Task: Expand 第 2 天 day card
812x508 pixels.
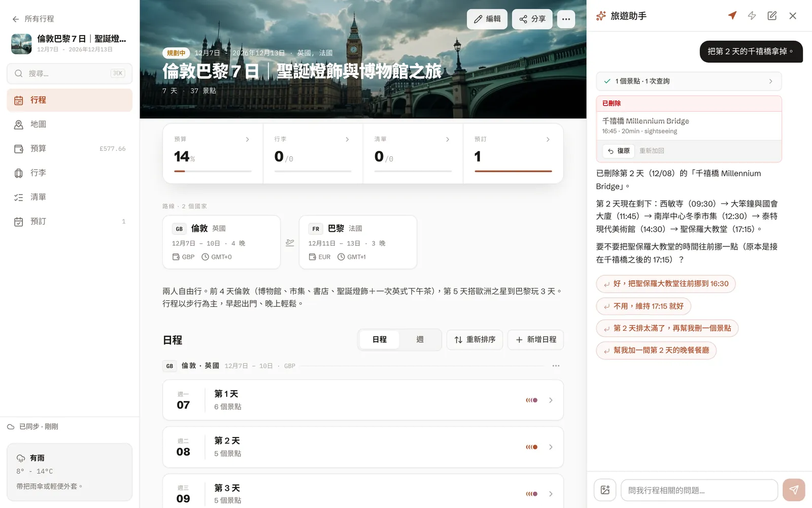Action: point(363,447)
